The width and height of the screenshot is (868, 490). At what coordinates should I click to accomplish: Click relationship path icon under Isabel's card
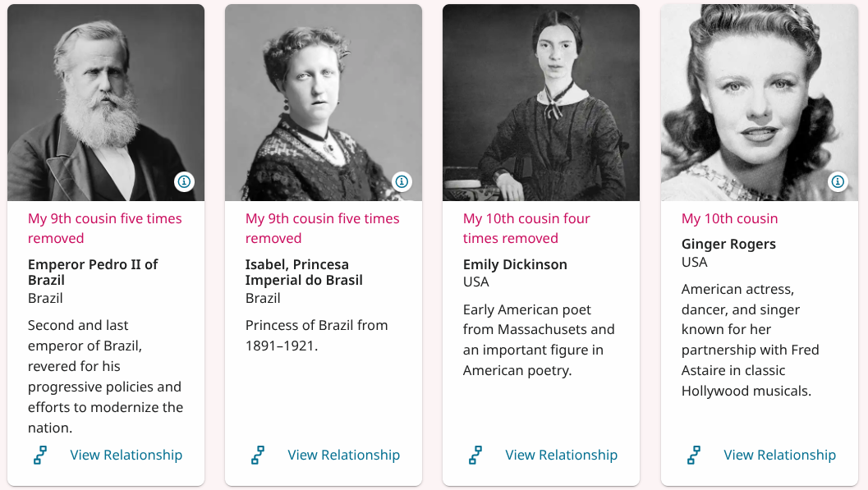[x=258, y=455]
